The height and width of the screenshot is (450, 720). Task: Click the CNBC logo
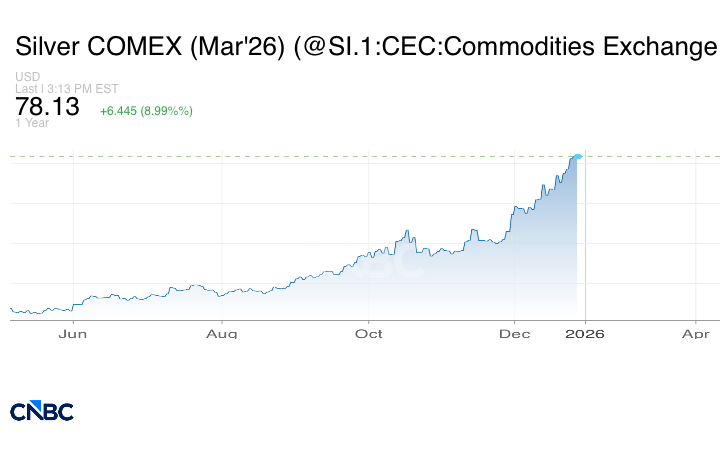click(x=42, y=411)
